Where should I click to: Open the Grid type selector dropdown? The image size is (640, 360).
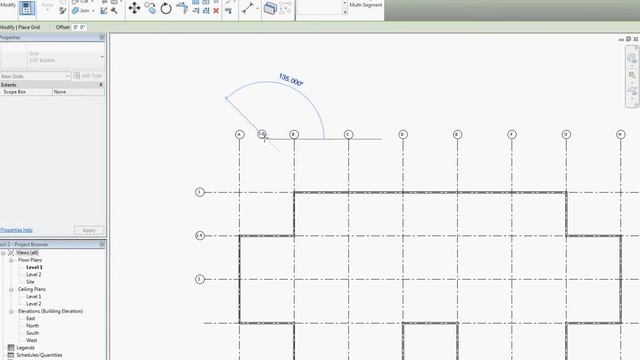[102, 57]
